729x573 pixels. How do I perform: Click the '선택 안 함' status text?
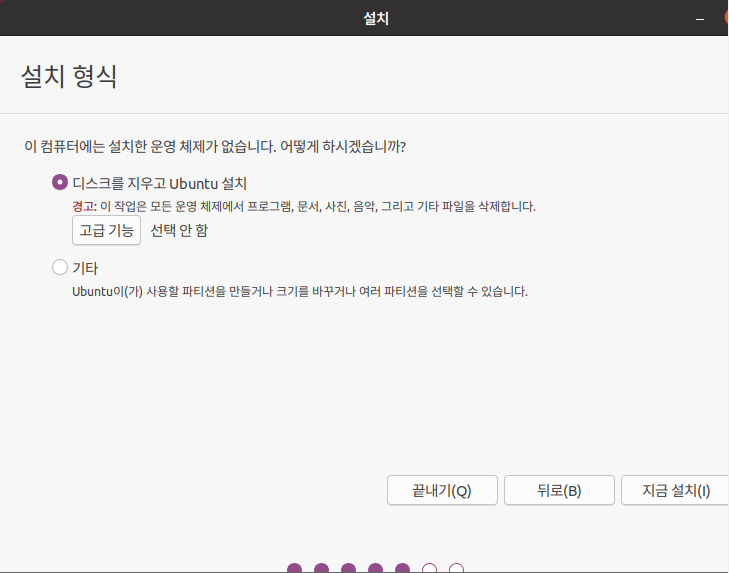click(x=179, y=230)
